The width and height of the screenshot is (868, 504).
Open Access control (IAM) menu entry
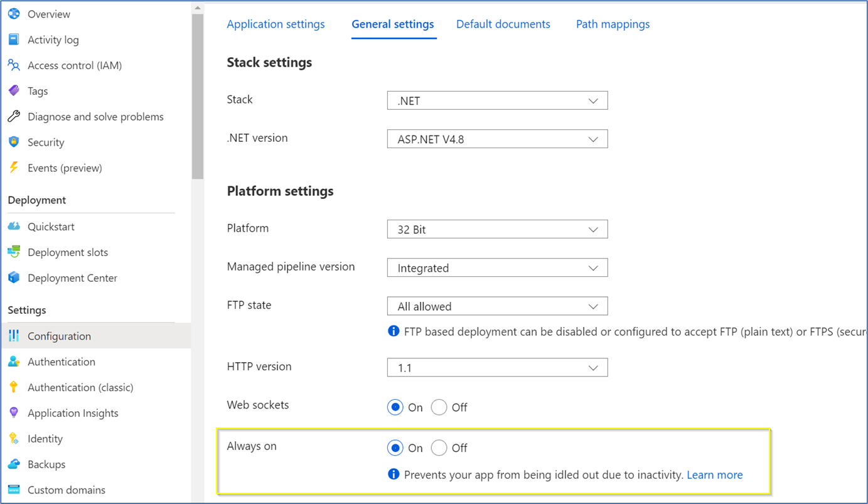(75, 65)
